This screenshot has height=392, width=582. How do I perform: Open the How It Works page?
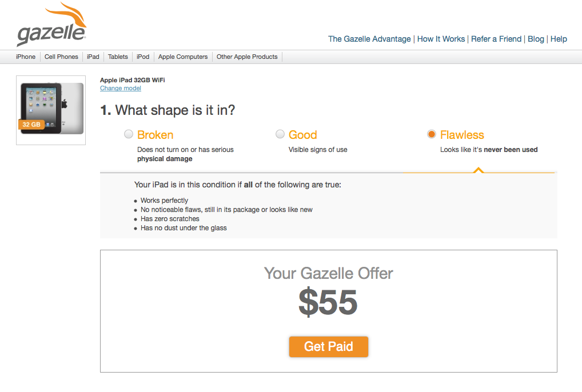click(441, 39)
